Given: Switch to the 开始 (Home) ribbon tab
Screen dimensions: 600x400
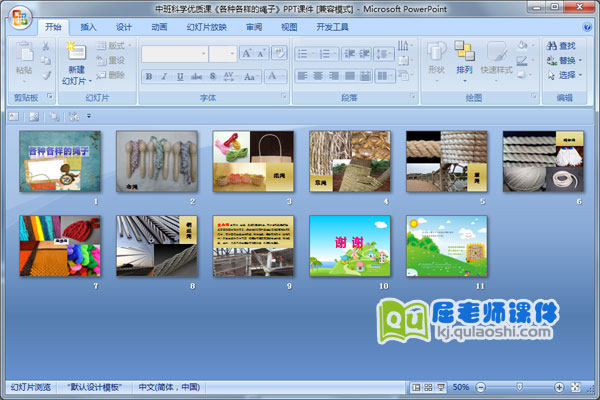Looking at the screenshot, I should click(53, 27).
